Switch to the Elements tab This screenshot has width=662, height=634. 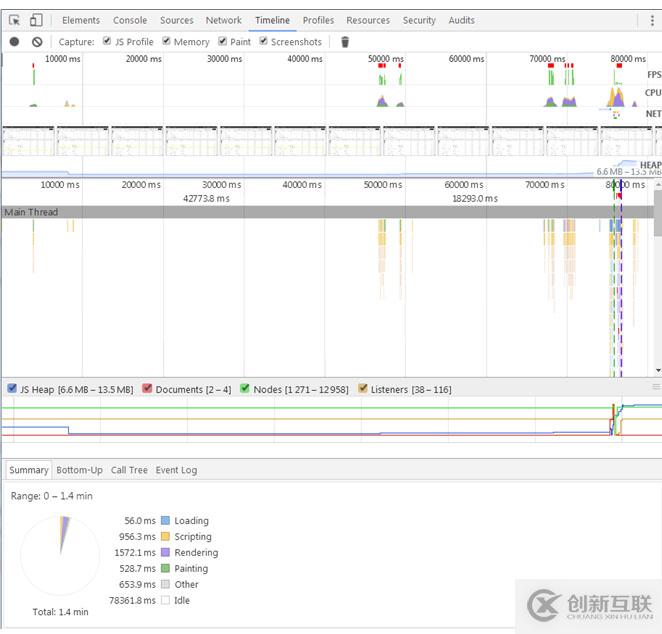coord(81,20)
